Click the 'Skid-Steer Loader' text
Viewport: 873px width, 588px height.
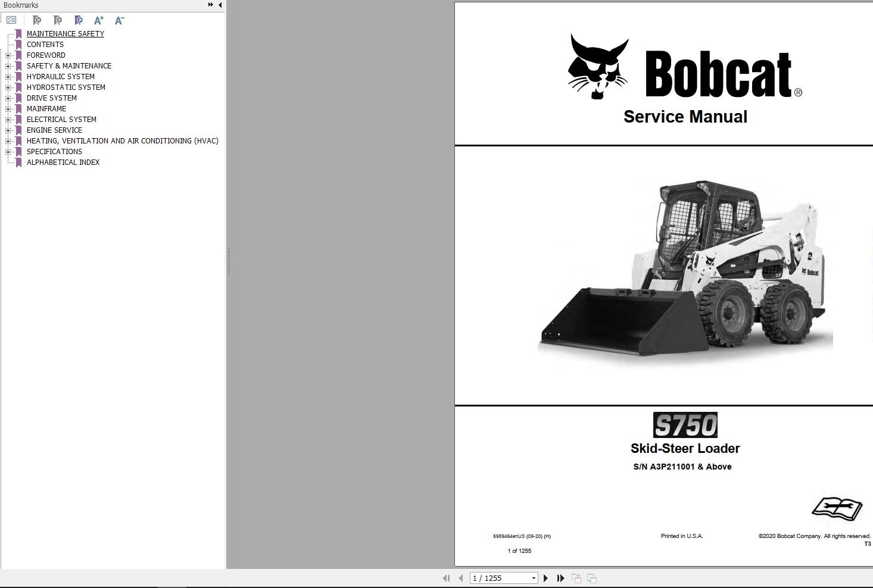tap(685, 448)
